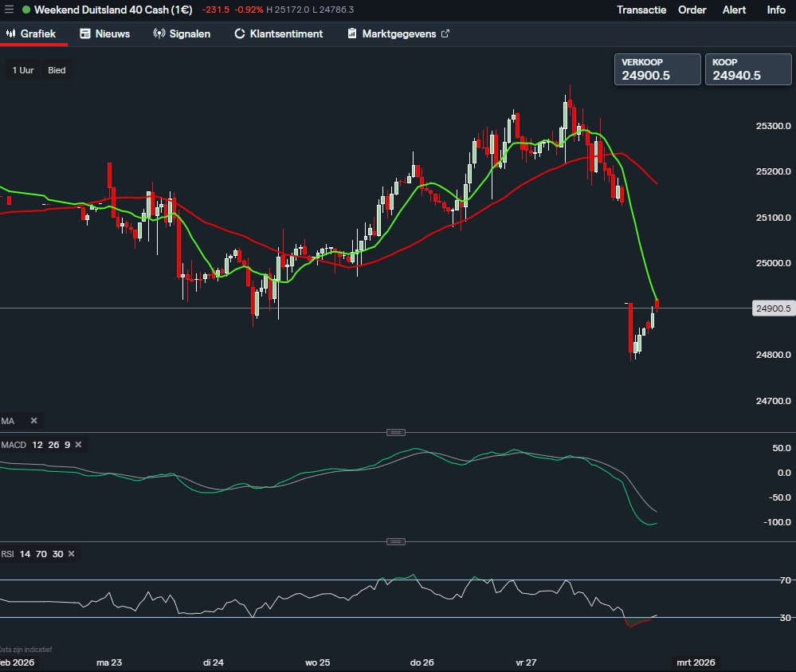This screenshot has height=672, width=796.
Task: Click the -0.92% percentage change
Action: [249, 10]
